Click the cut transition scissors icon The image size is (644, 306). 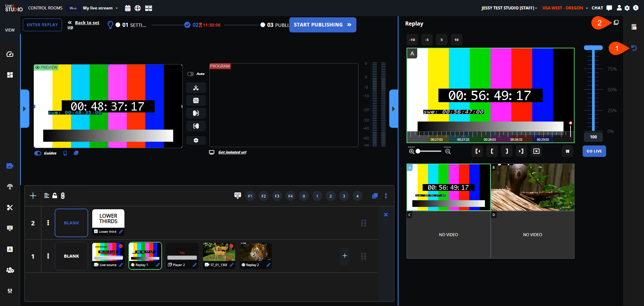coord(196,88)
